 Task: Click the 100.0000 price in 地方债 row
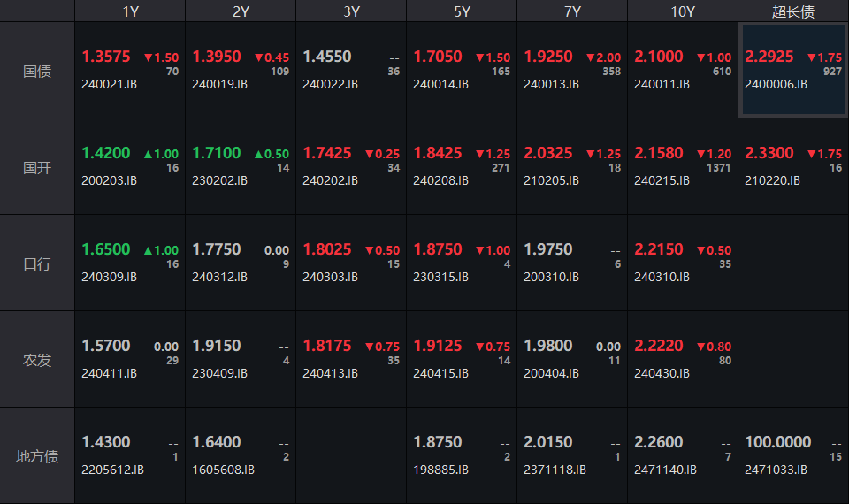pos(778,442)
